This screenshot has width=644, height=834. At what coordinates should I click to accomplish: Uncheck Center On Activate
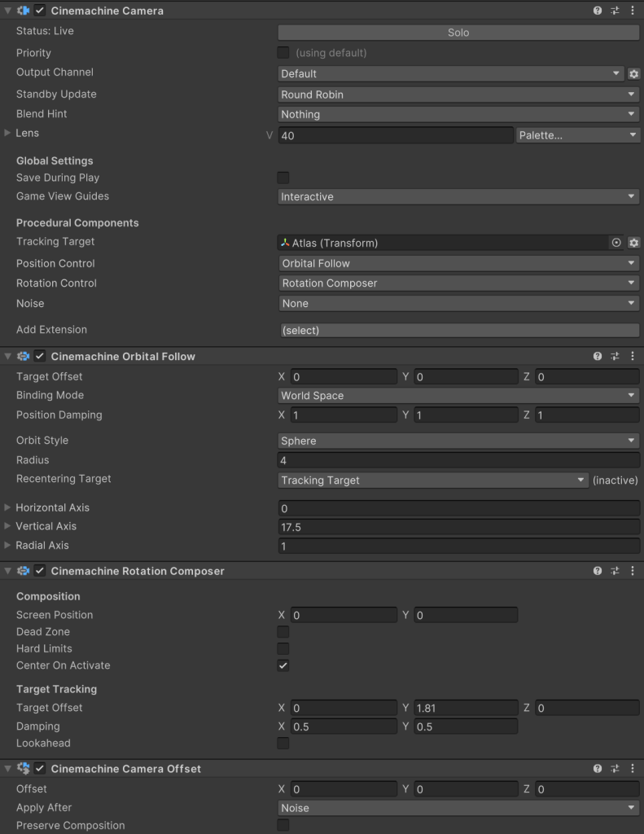283,665
